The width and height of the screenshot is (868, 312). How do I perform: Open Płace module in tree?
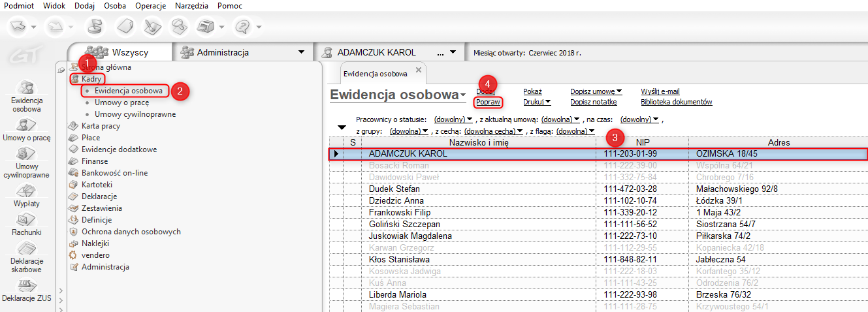click(x=91, y=138)
